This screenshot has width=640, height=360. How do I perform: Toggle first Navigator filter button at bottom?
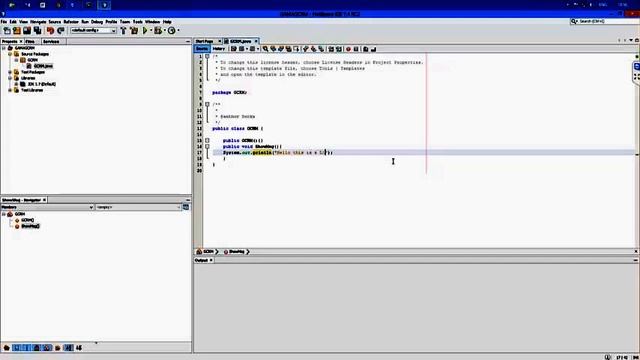point(7,348)
